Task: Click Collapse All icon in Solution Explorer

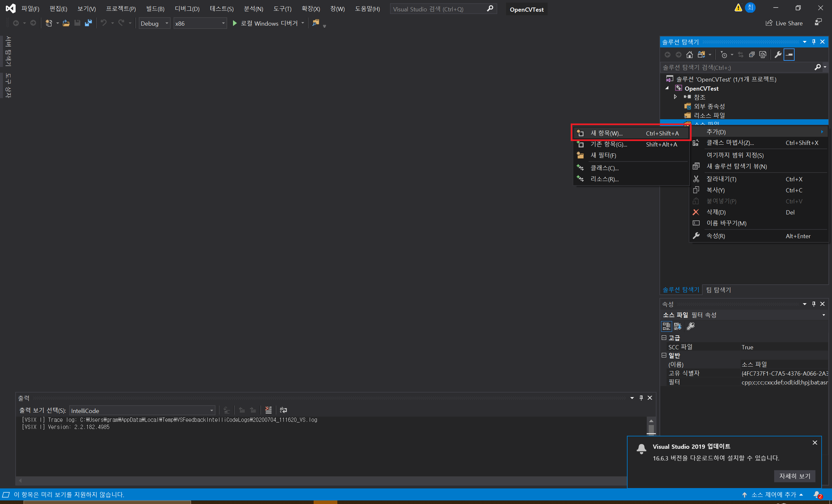Action: 752,55
